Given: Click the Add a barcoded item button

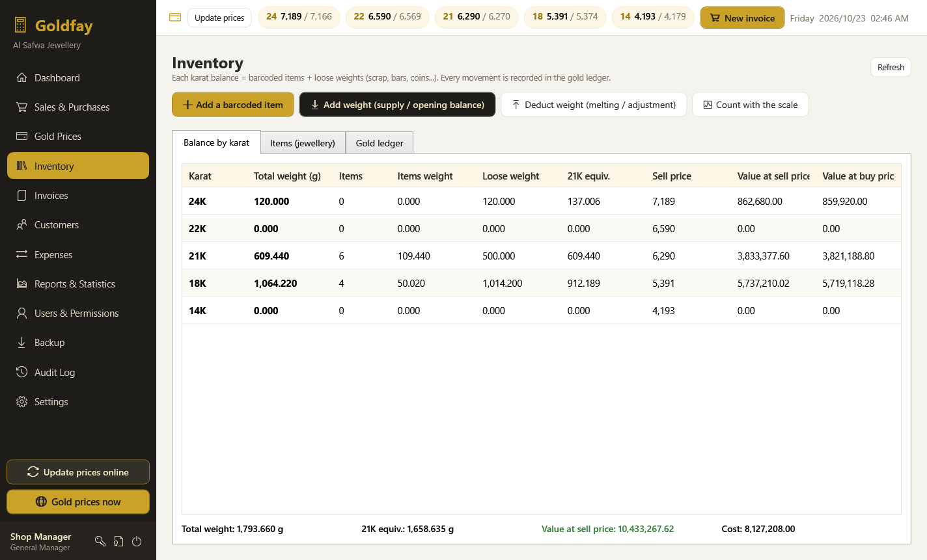Looking at the screenshot, I should [233, 105].
